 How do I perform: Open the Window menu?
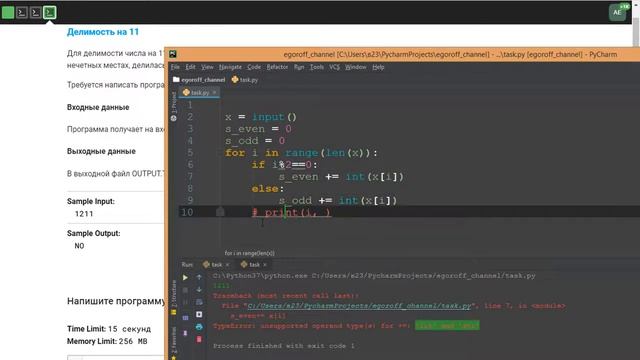tap(356, 67)
